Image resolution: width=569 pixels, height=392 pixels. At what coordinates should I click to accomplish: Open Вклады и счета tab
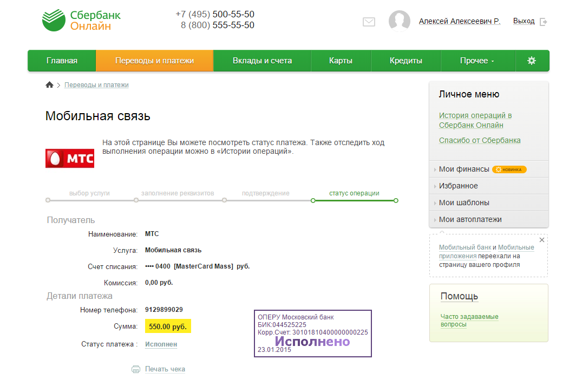pyautogui.click(x=262, y=61)
